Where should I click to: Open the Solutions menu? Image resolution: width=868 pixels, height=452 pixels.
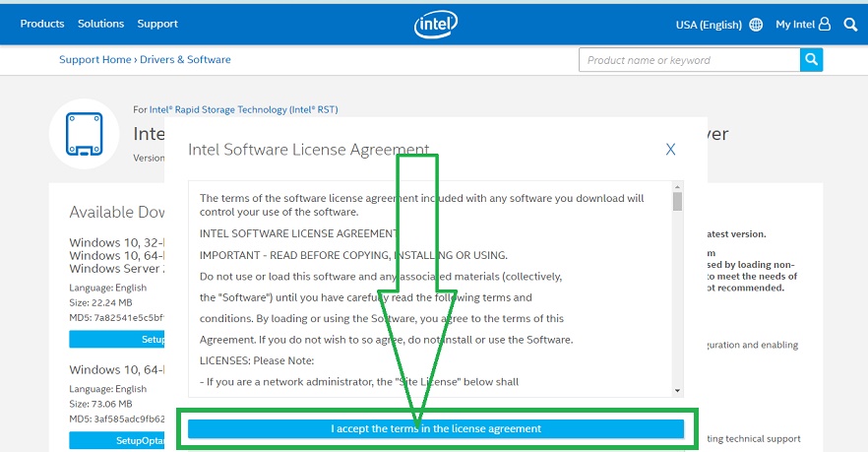pos(100,24)
